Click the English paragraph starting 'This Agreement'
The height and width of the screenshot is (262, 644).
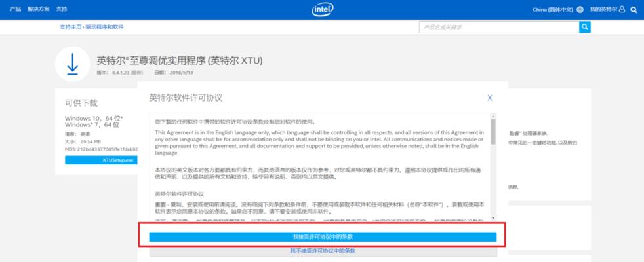319,143
